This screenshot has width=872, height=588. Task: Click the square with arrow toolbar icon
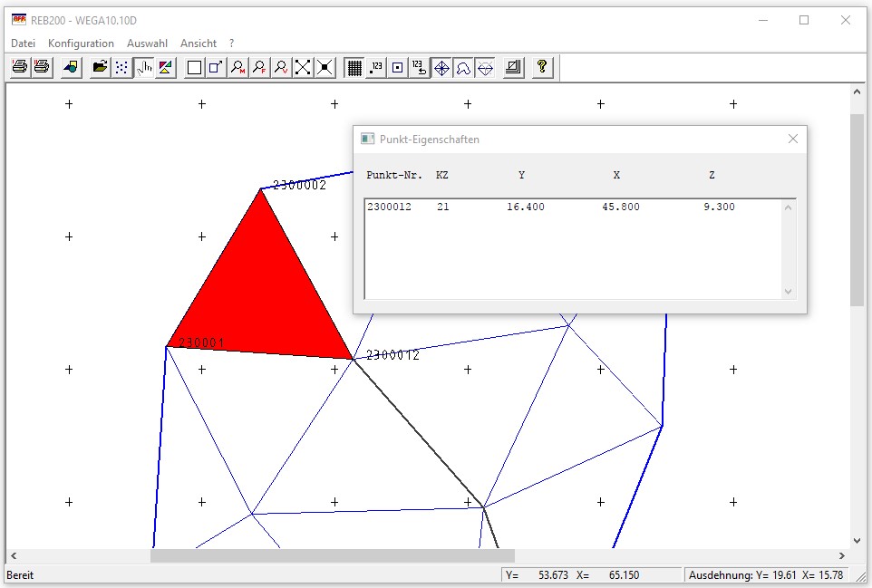[x=216, y=68]
